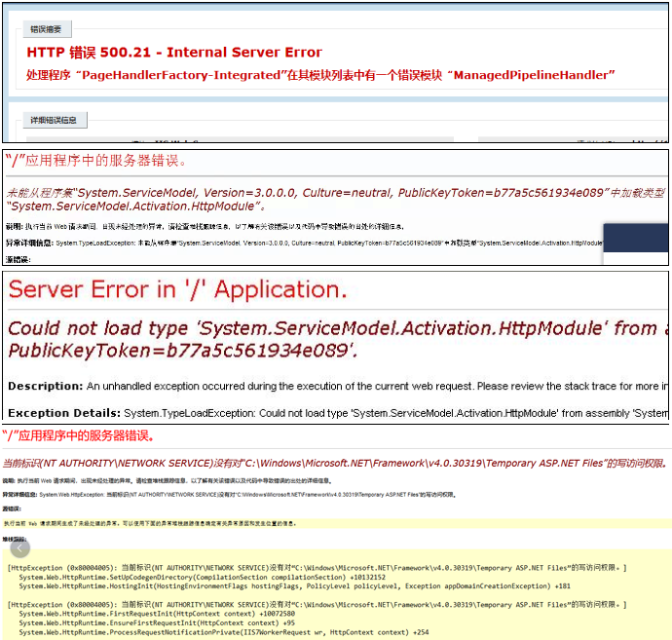Click the 'Could not load type' message
672x640 pixels.
pyautogui.click(x=331, y=338)
